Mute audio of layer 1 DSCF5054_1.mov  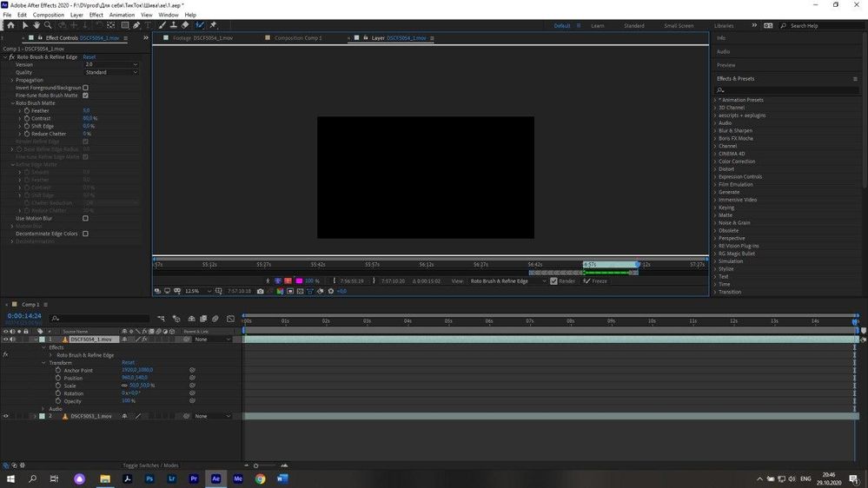(13, 340)
